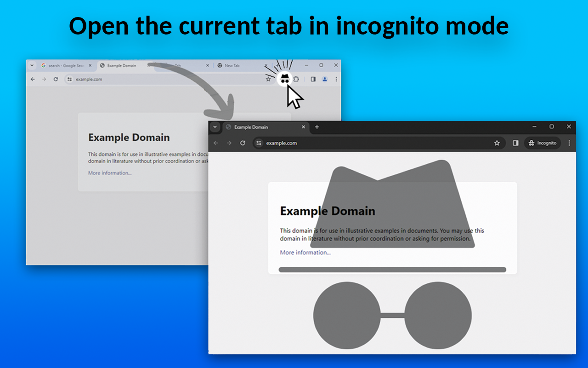Screen dimensions: 588x368
Task: Bookmark the page with the light window's star
Action: click(x=268, y=79)
